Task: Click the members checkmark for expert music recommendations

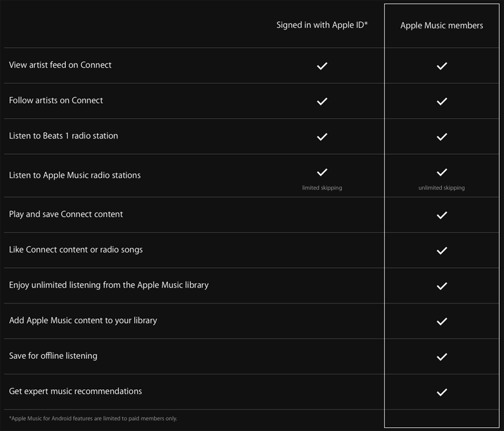Action: [442, 392]
